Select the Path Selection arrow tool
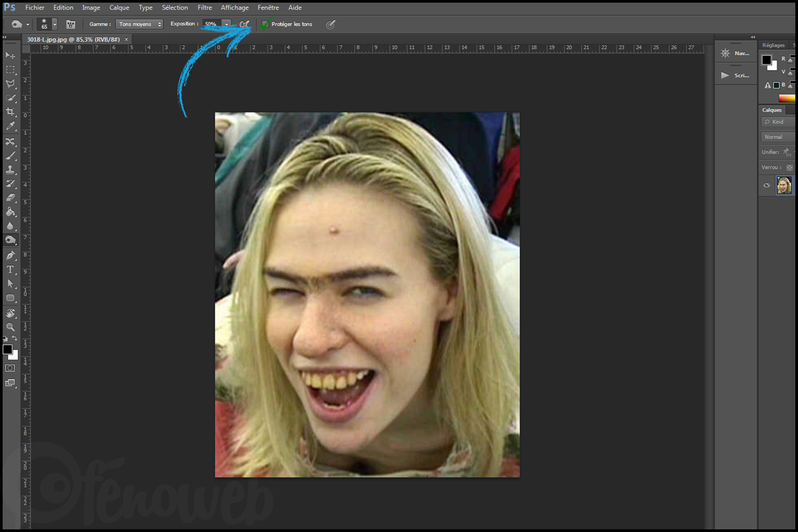Screen dimensions: 798x532 coord(10,283)
